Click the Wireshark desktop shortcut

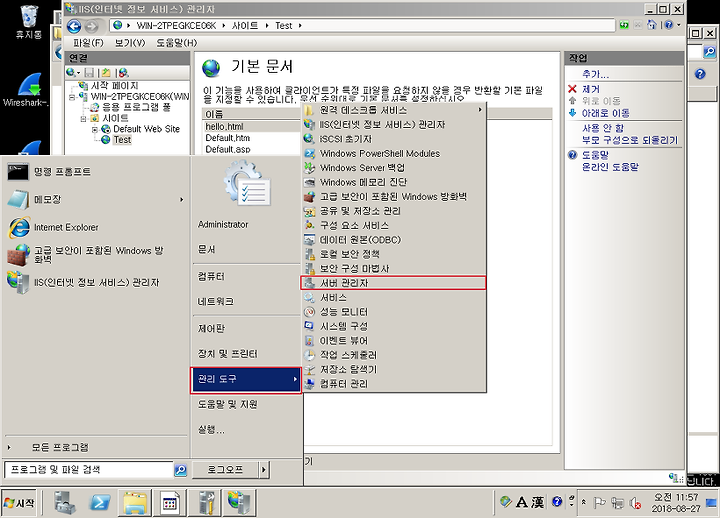click(x=27, y=90)
